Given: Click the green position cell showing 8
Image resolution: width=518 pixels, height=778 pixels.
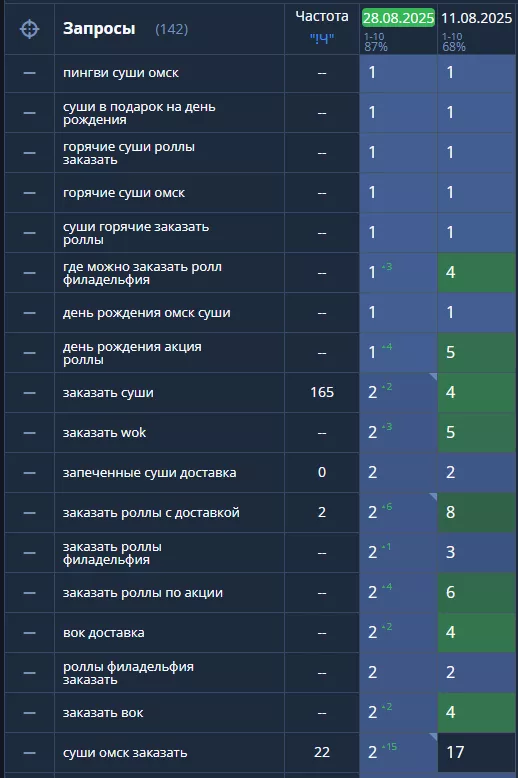Looking at the screenshot, I should (476, 513).
